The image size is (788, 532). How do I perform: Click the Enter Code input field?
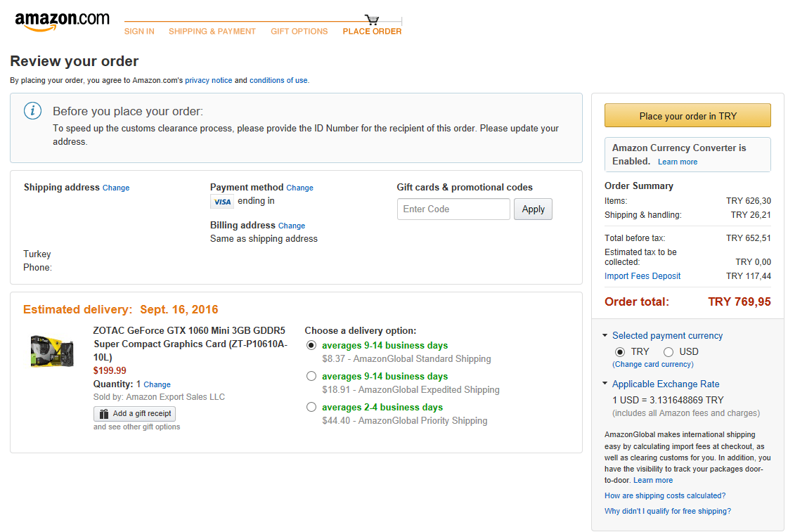(453, 209)
